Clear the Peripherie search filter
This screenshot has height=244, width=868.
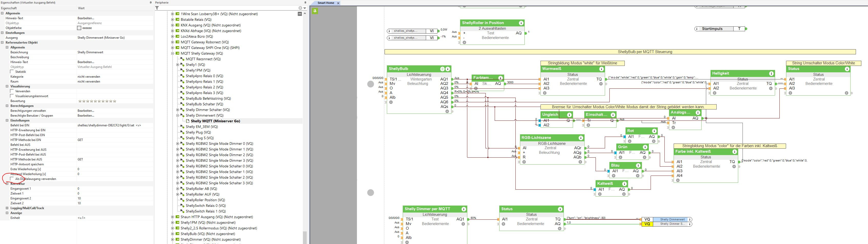pos(300,8)
